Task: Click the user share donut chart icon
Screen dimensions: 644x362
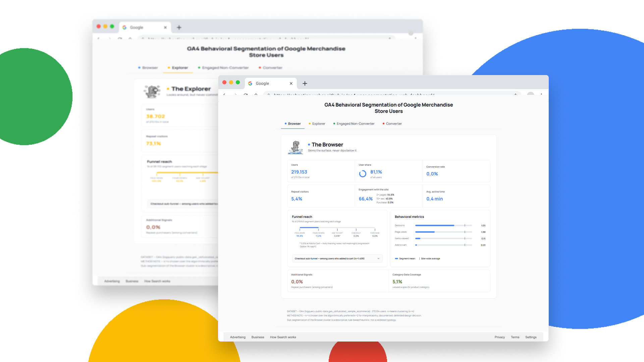Action: click(363, 174)
